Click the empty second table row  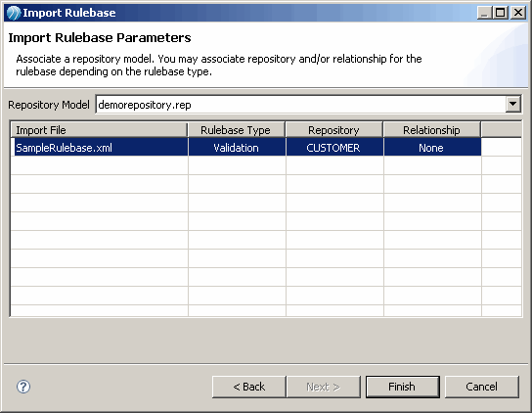click(x=266, y=165)
